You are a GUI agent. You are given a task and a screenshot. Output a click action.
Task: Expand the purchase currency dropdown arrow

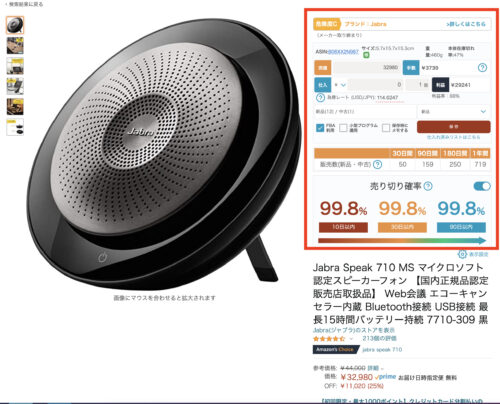point(343,85)
